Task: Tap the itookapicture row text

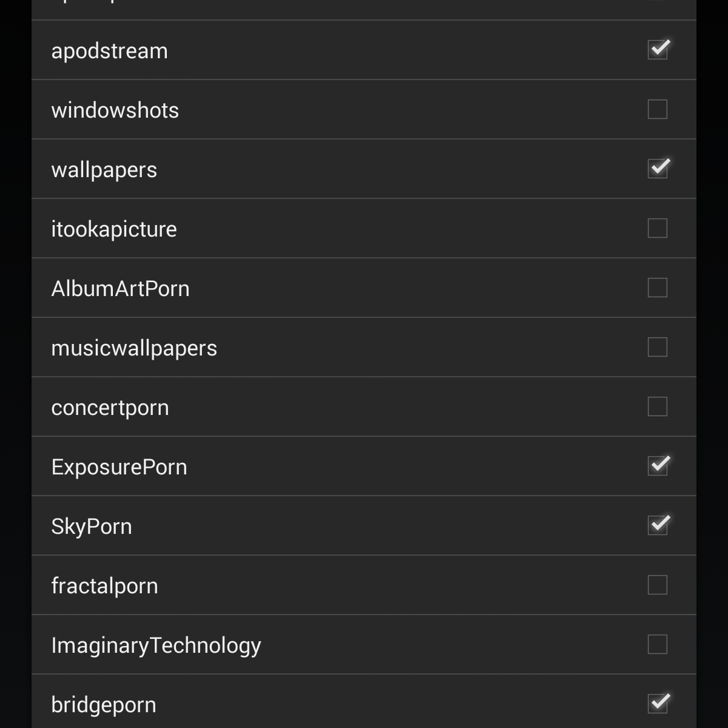Action: click(114, 229)
